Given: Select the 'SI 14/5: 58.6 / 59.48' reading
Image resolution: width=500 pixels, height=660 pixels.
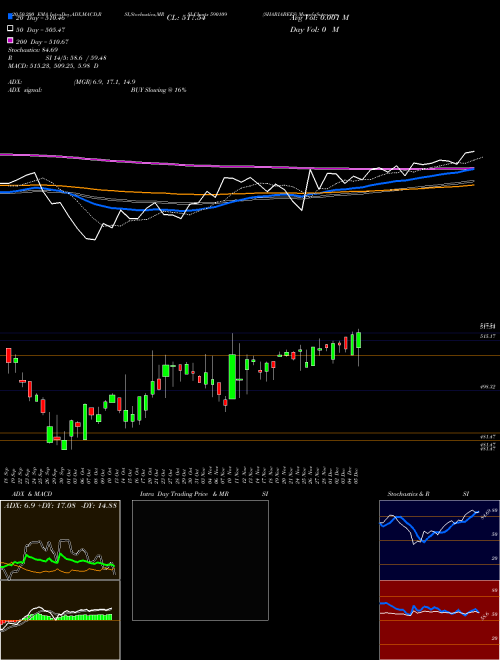Looking at the screenshot, I should (76, 58).
